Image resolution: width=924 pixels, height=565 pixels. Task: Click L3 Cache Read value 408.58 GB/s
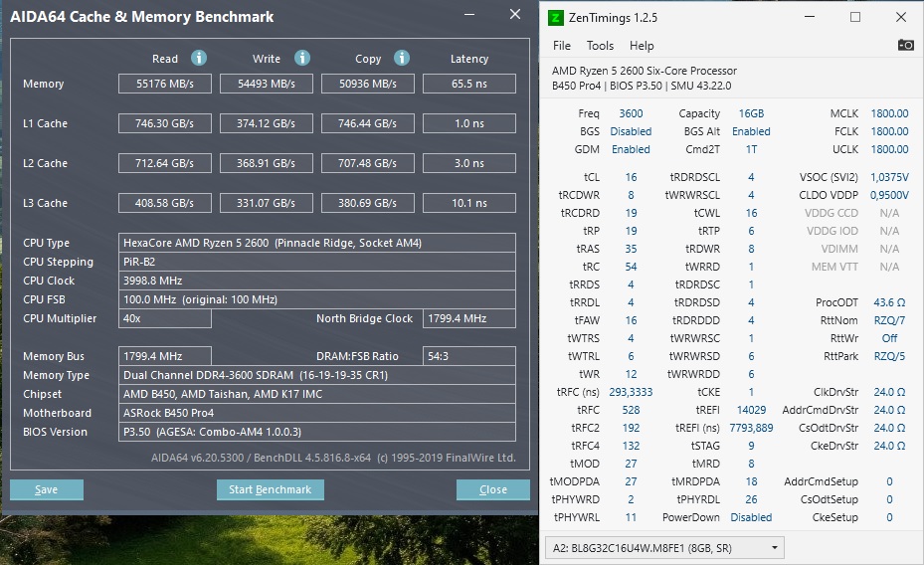pos(165,203)
